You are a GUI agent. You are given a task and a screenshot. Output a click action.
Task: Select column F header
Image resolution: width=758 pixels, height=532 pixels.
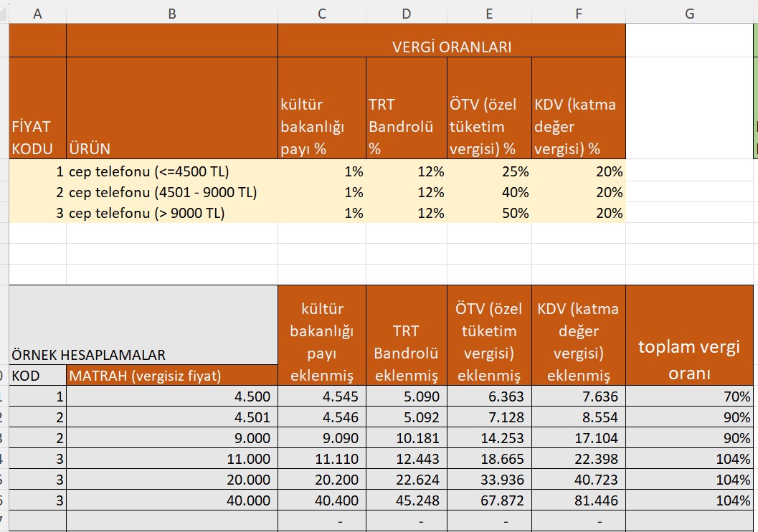pyautogui.click(x=578, y=12)
